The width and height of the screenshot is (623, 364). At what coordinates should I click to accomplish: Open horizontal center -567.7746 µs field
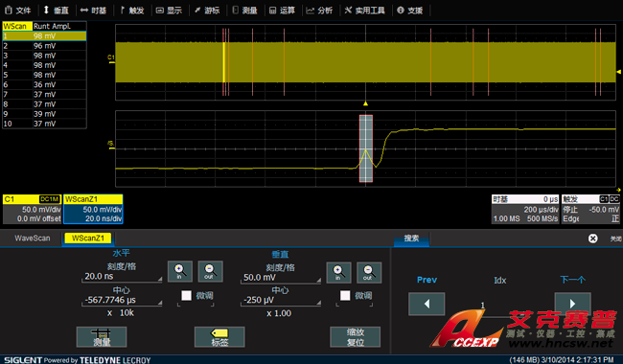(x=122, y=300)
